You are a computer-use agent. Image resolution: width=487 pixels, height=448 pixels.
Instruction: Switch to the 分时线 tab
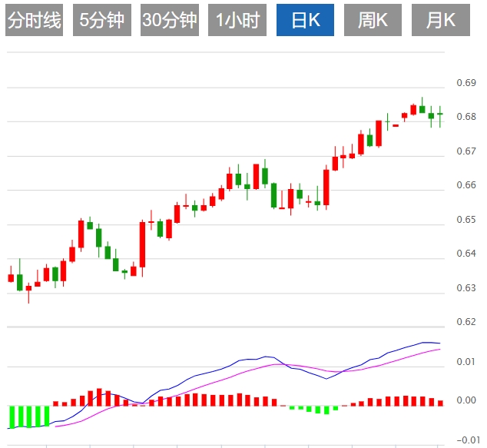(x=34, y=21)
